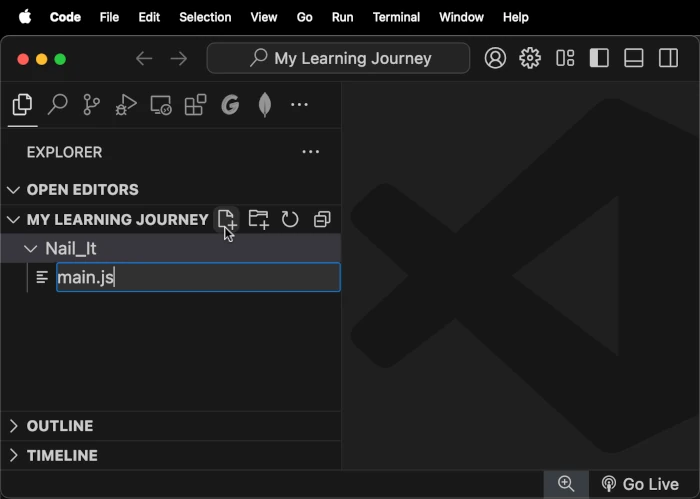
Task: Open the Explorer view in activity bar
Action: click(x=22, y=105)
